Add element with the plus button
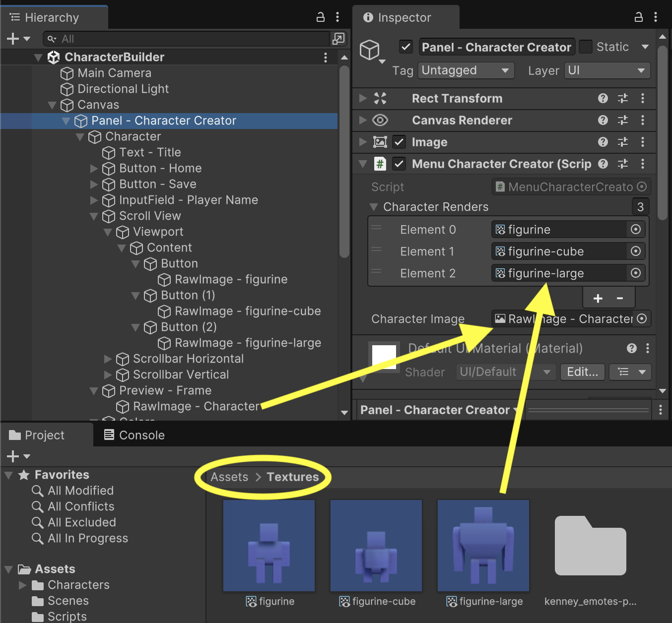This screenshot has width=672, height=623. point(598,298)
